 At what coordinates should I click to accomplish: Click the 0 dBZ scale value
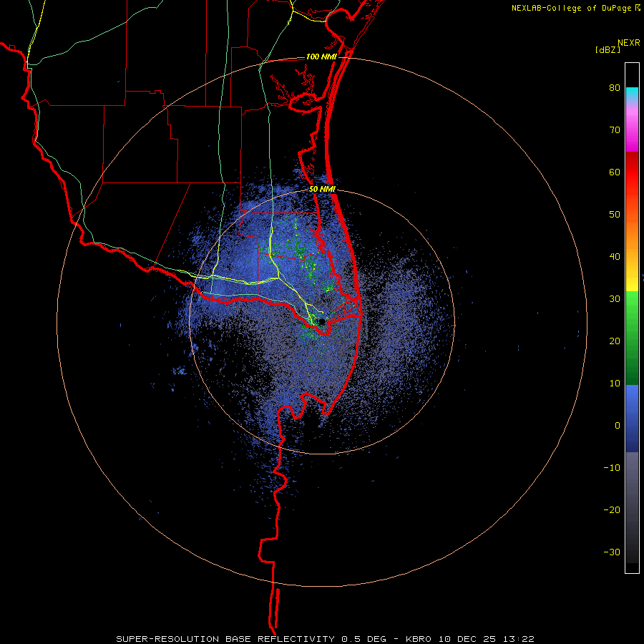click(618, 426)
